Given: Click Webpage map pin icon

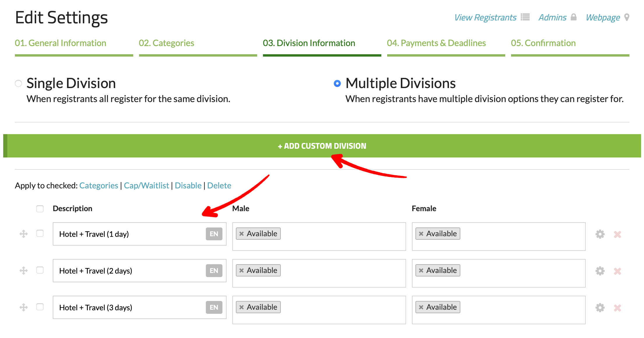Looking at the screenshot, I should click(x=627, y=17).
